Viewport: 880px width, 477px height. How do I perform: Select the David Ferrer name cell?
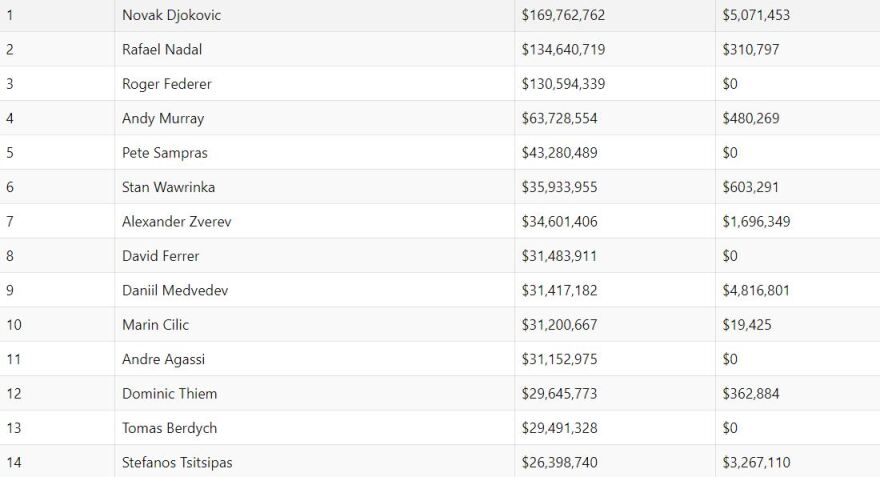tap(160, 256)
